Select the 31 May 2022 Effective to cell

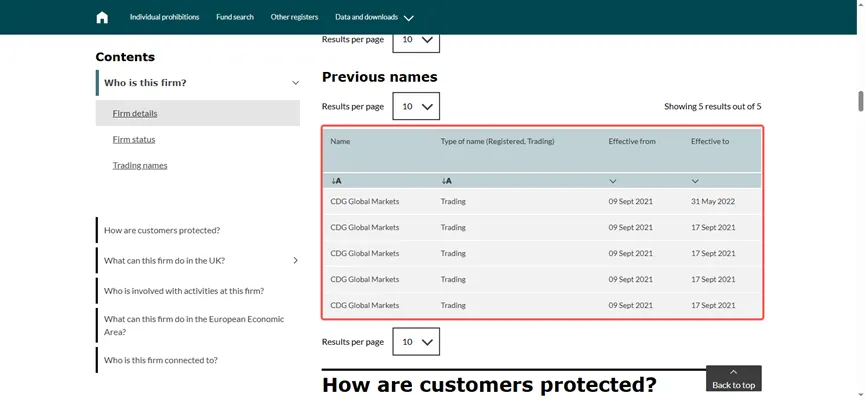(713, 202)
